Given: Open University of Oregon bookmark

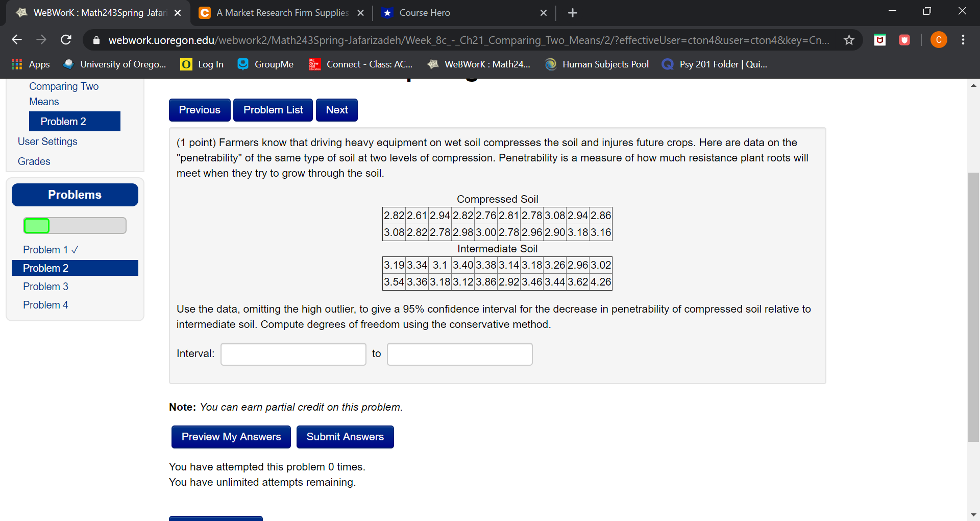Looking at the screenshot, I should click(x=115, y=64).
